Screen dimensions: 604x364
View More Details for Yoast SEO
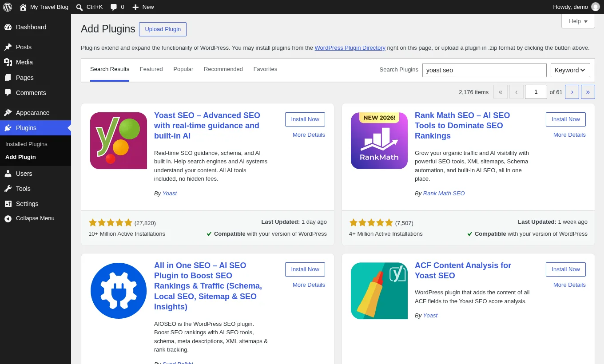(x=309, y=135)
